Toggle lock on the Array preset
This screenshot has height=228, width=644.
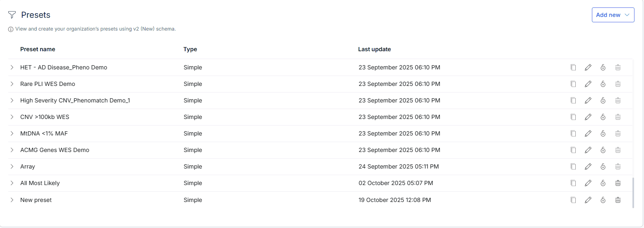603,166
